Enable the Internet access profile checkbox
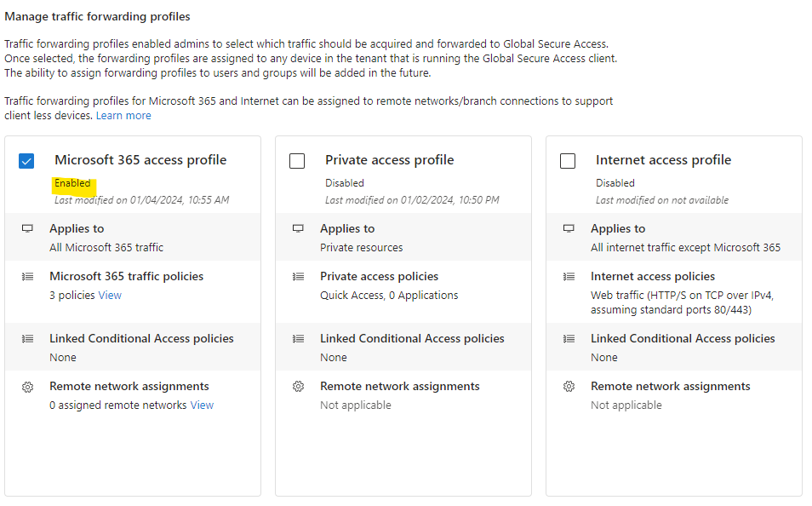Image resolution: width=812 pixels, height=506 pixels. pyautogui.click(x=568, y=161)
